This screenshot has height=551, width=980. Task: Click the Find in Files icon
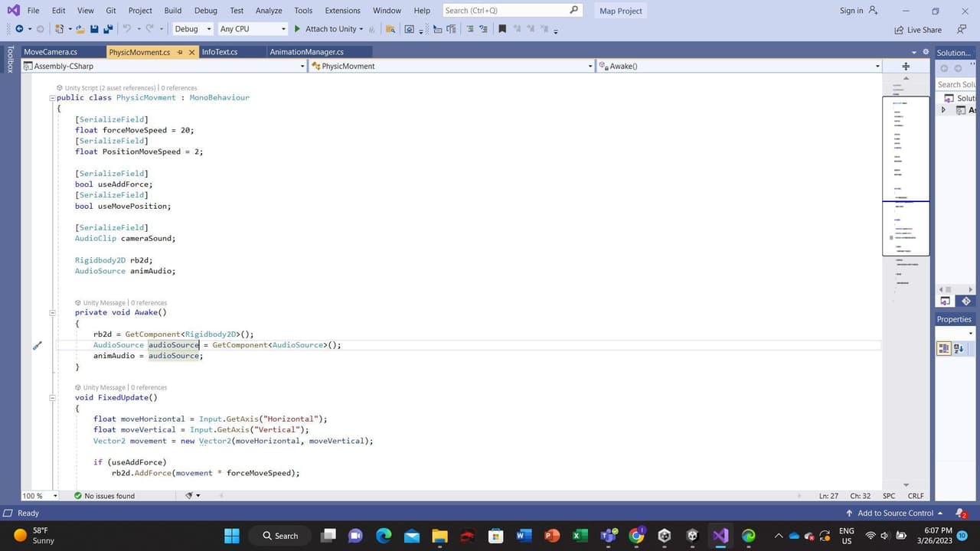click(x=390, y=29)
